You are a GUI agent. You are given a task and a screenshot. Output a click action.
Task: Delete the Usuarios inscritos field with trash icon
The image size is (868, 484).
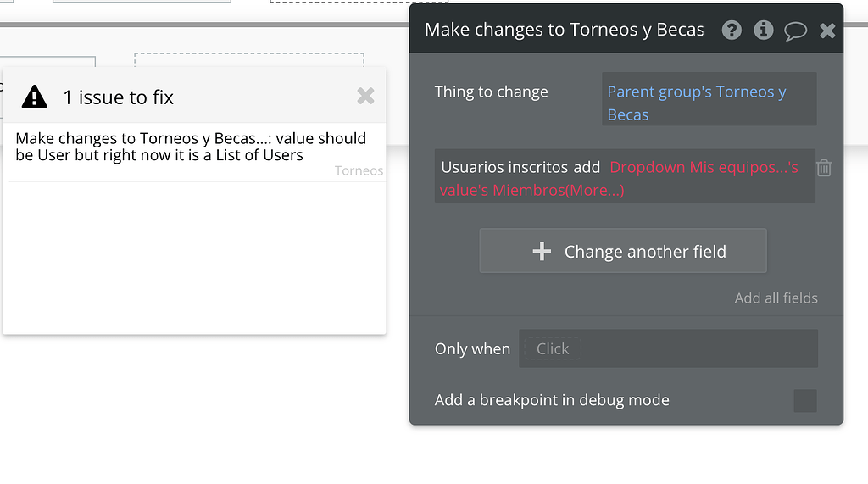823,168
